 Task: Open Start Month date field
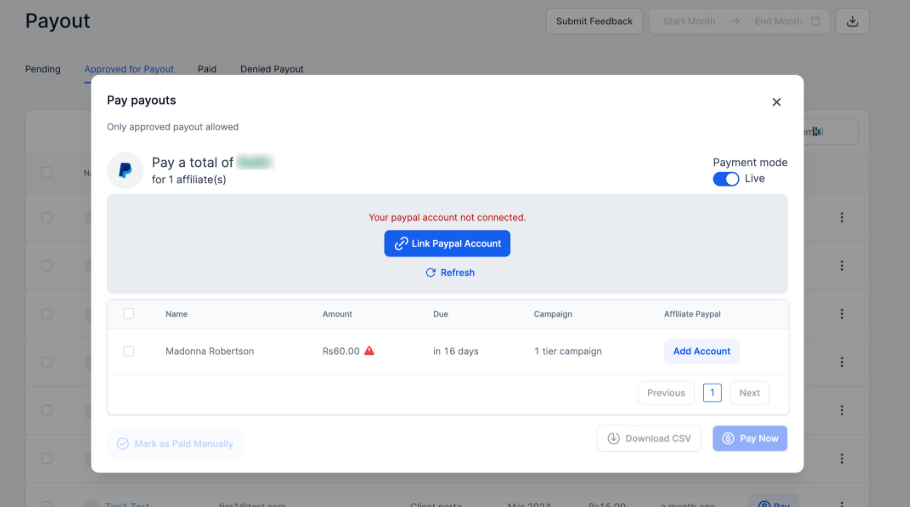pos(689,21)
